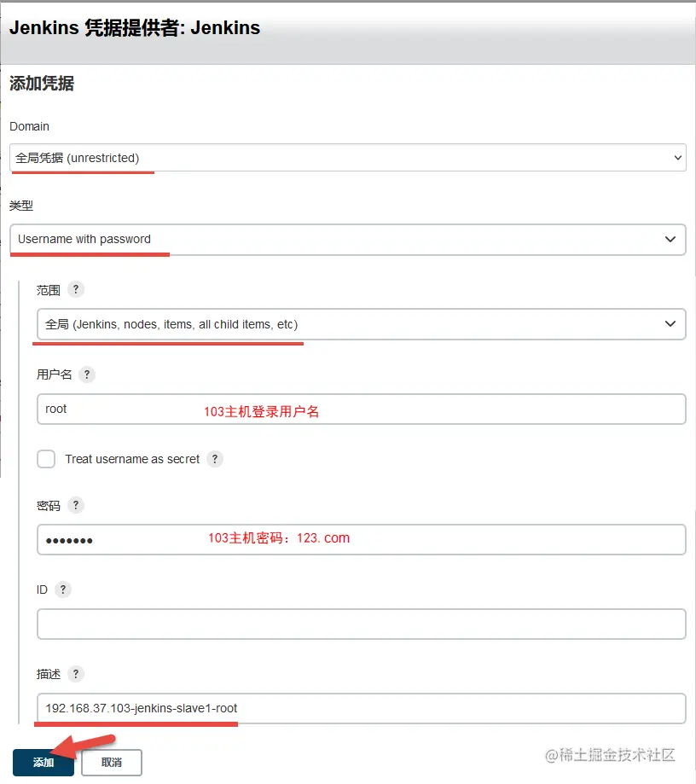Click the Treat username as secret label
The width and height of the screenshot is (696, 784).
point(132,459)
